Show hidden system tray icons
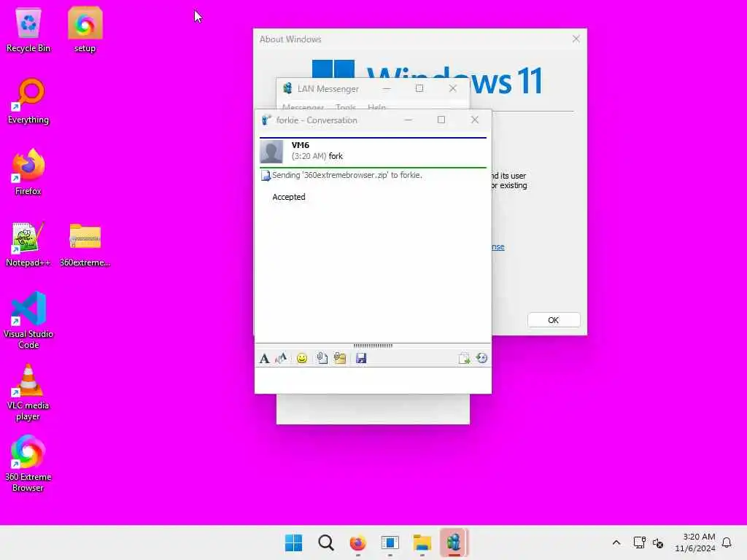Viewport: 747px width, 560px height. click(x=616, y=542)
